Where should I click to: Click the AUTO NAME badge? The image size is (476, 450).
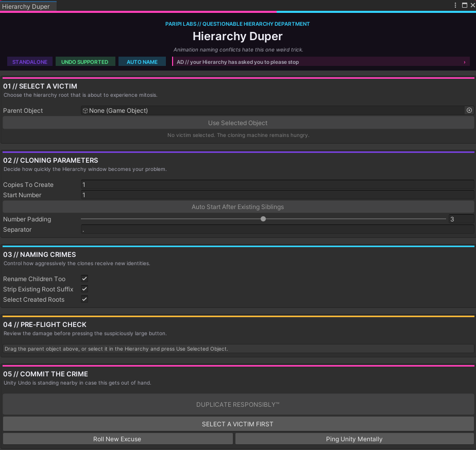tap(142, 62)
